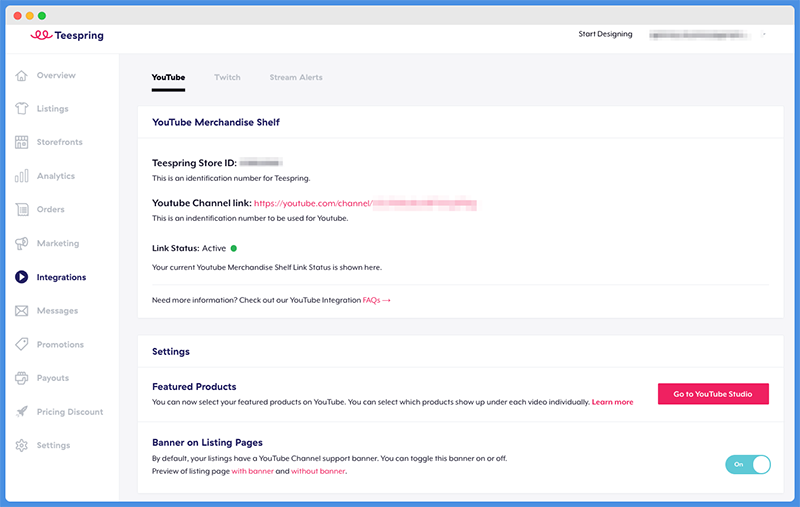Switch to the Twitch tab
This screenshot has width=800, height=507.
[227, 78]
